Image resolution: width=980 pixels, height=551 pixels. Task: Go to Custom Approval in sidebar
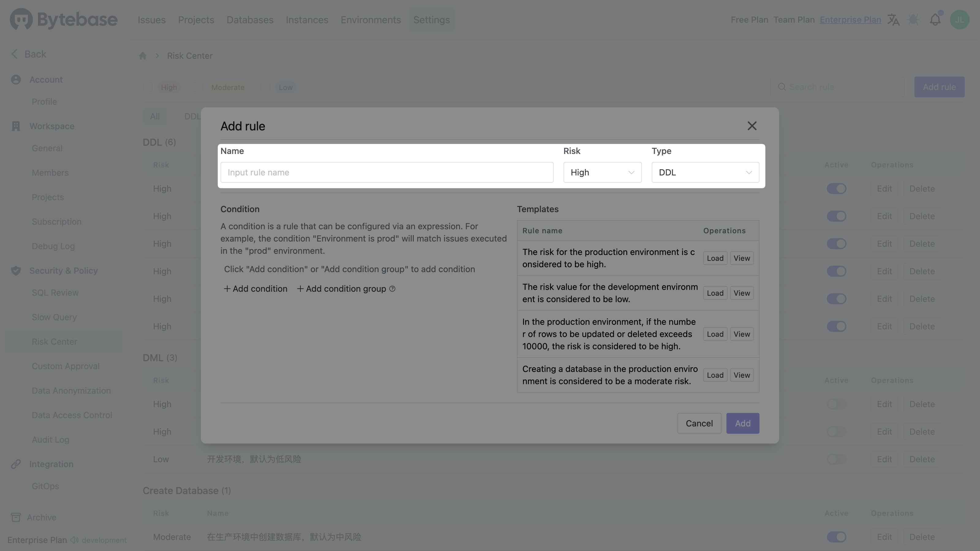66,366
